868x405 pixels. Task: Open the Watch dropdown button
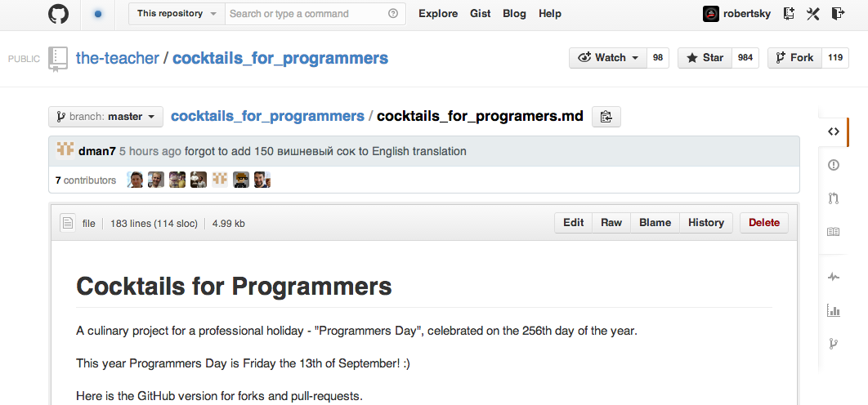coord(608,57)
